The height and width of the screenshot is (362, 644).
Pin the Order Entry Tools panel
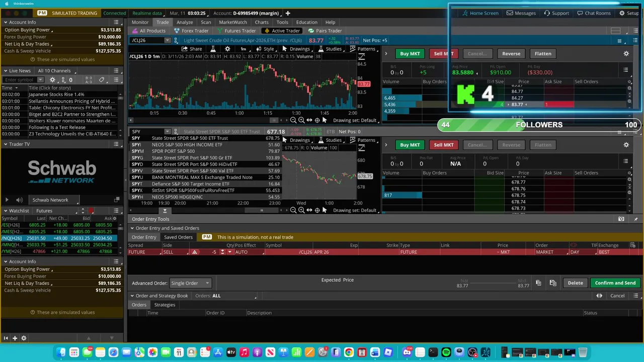pyautogui.click(x=635, y=219)
